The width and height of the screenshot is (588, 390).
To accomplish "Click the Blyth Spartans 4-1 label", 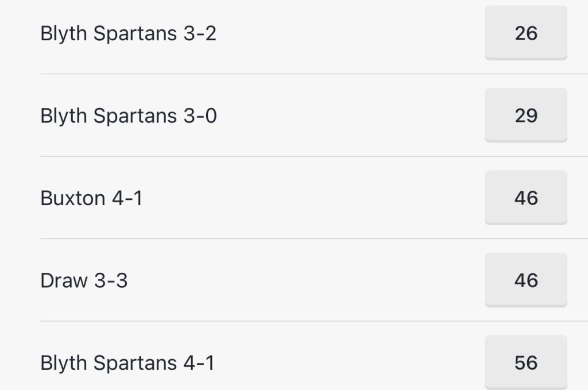I will pyautogui.click(x=127, y=363).
